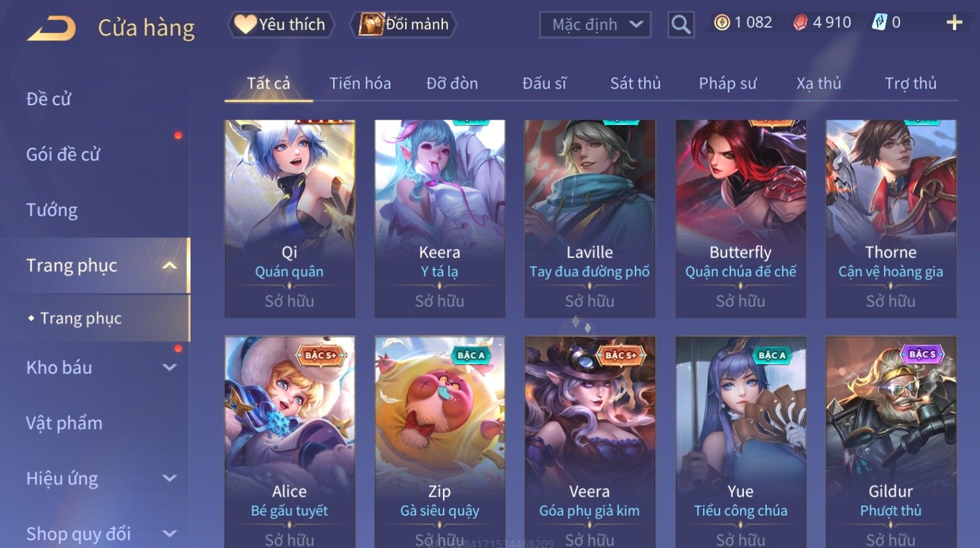Screen dimensions: 980x548
Task: Expand the Hiệu ứng sidebar section
Action: coord(170,478)
